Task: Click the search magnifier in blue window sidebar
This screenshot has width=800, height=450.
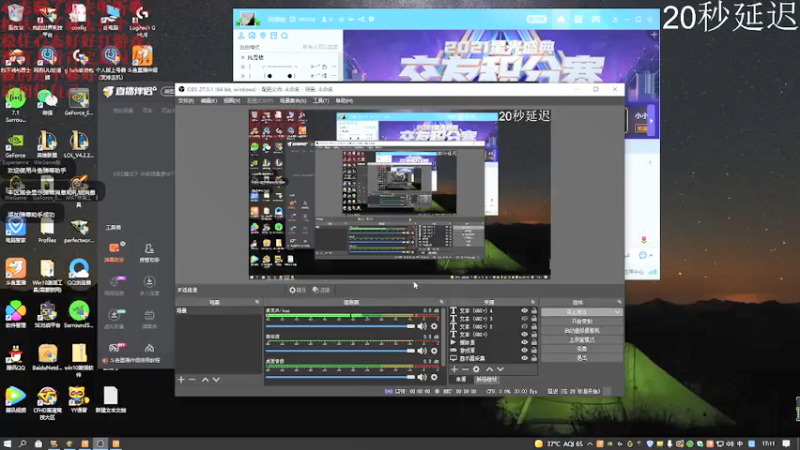Action: pyautogui.click(x=285, y=36)
